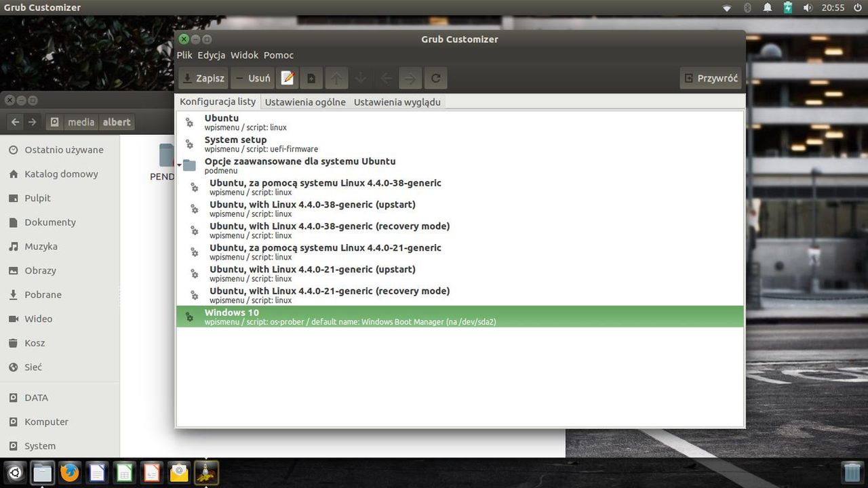Open the Plik menu
The height and width of the screenshot is (488, 868).
184,55
